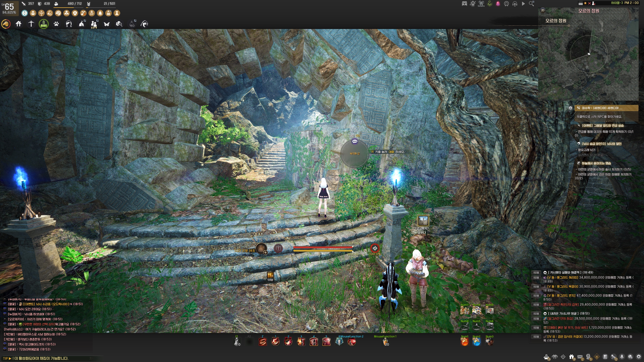This screenshot has height=362, width=644.
Task: Open the pickaxe worker icon
Action: (31, 24)
